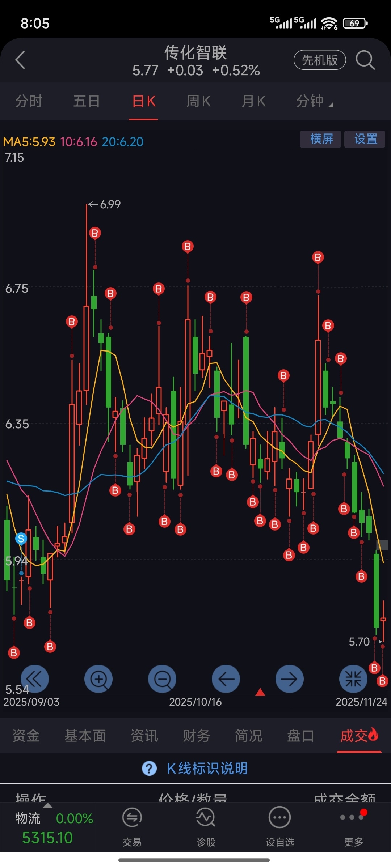
Task: Open the 设置 chart settings button
Action: pos(365,139)
